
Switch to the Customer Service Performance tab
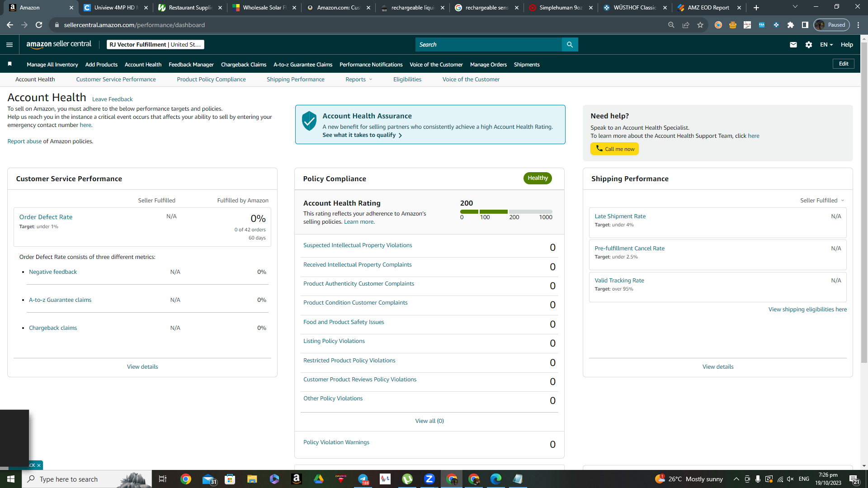[116, 79]
